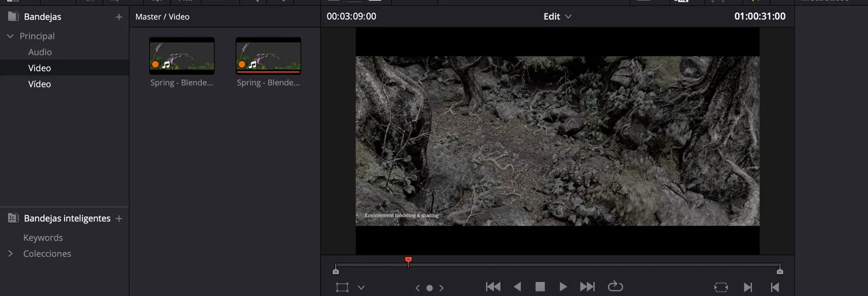This screenshot has height=296, width=868.
Task: Play the clip in reverse
Action: (518, 287)
